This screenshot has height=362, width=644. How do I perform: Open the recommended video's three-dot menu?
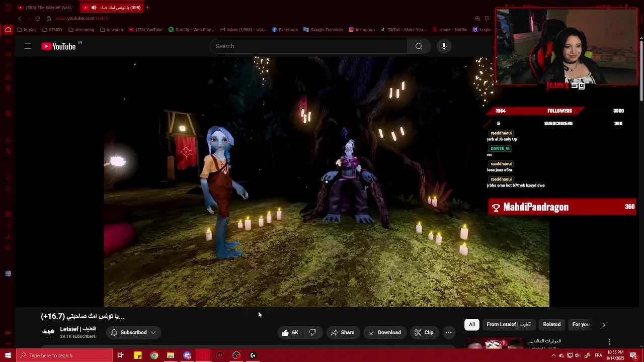(x=610, y=342)
